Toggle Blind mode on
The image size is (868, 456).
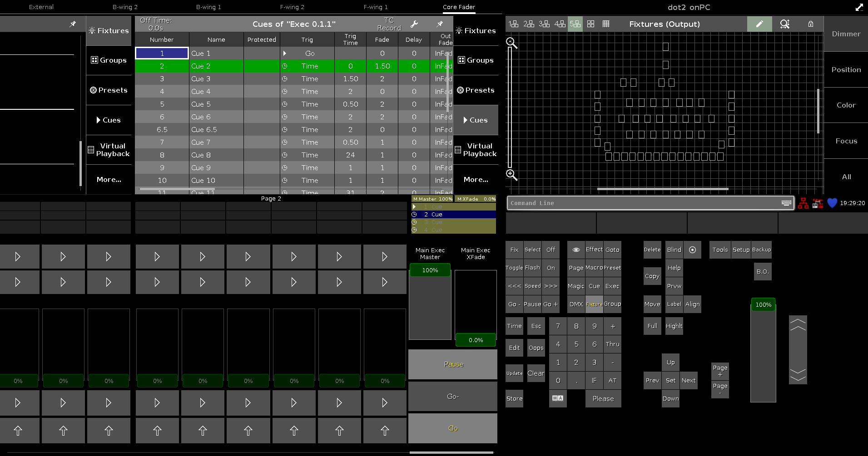point(674,250)
